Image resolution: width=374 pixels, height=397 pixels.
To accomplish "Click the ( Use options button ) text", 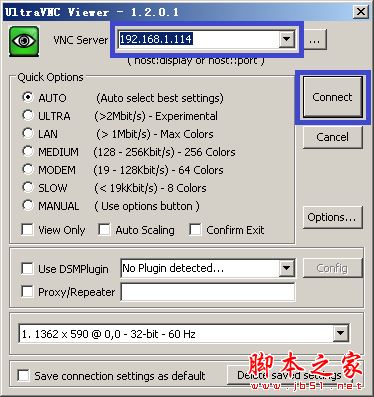I will click(x=147, y=206).
